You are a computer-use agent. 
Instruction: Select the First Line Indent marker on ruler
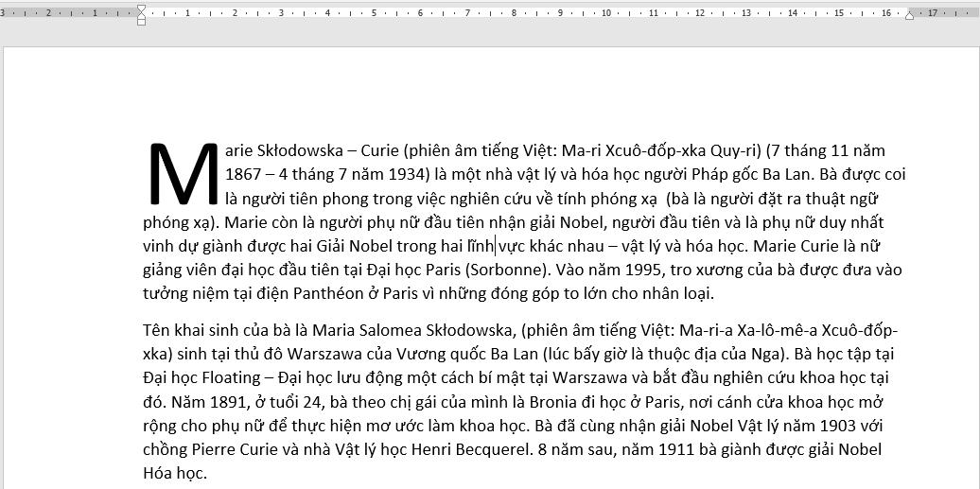pyautogui.click(x=141, y=9)
